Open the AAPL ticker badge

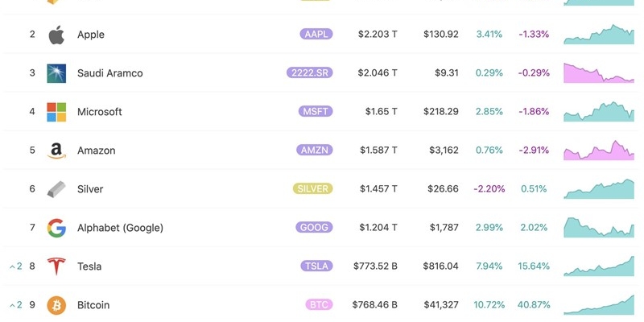[x=316, y=34]
